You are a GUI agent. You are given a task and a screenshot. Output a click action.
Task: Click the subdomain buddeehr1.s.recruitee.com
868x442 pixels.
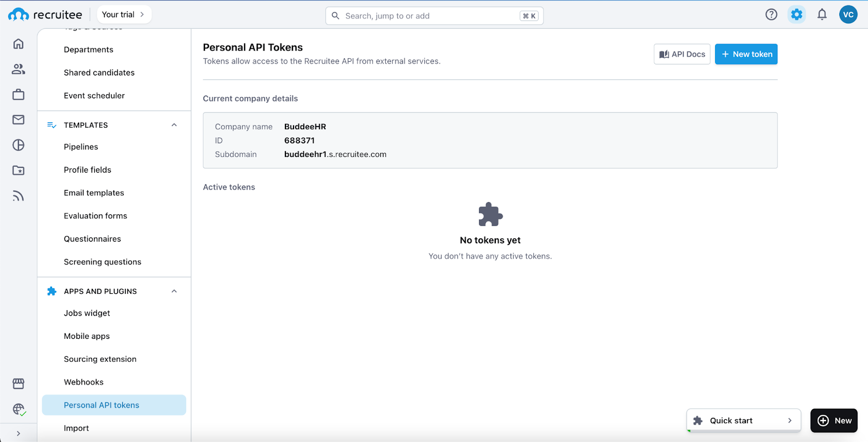[x=335, y=154]
